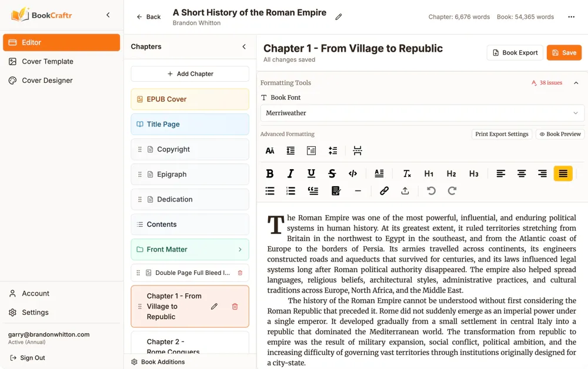Apply Heading 1 style
Screen dimensions: 588x369
(429, 173)
